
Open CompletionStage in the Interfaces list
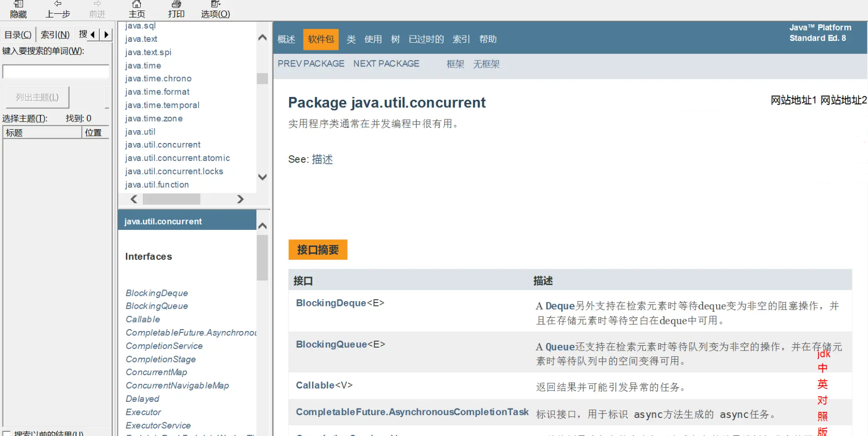(x=160, y=359)
